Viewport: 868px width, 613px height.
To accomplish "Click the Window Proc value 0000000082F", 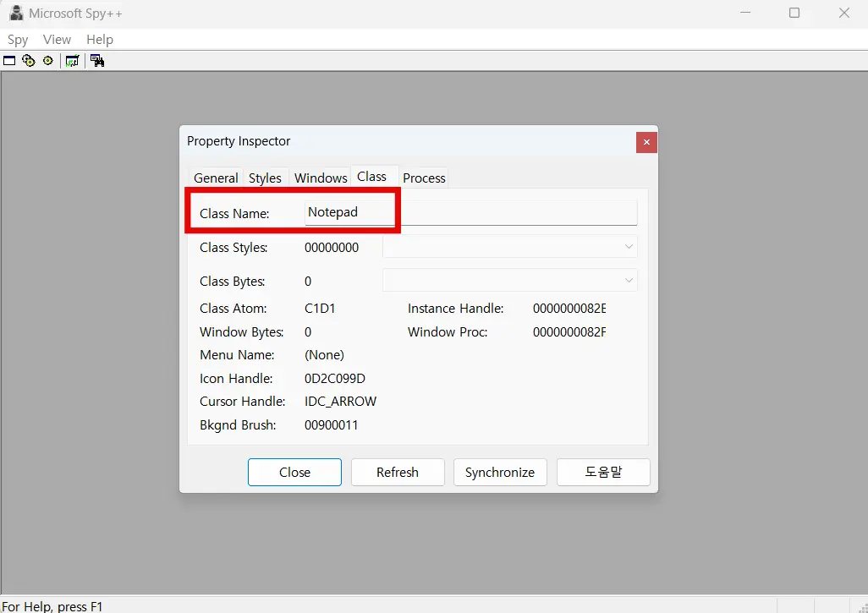I will click(569, 332).
